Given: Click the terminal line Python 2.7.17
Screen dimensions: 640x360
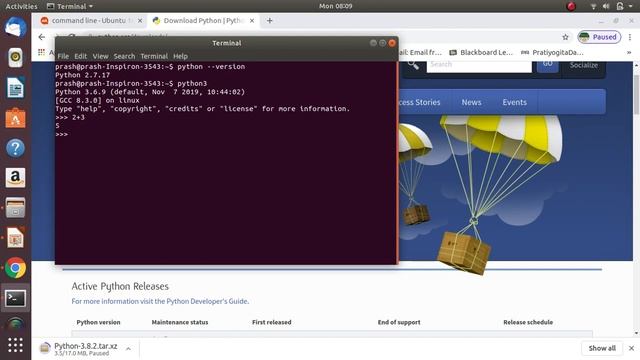Looking at the screenshot, I should point(82,75).
